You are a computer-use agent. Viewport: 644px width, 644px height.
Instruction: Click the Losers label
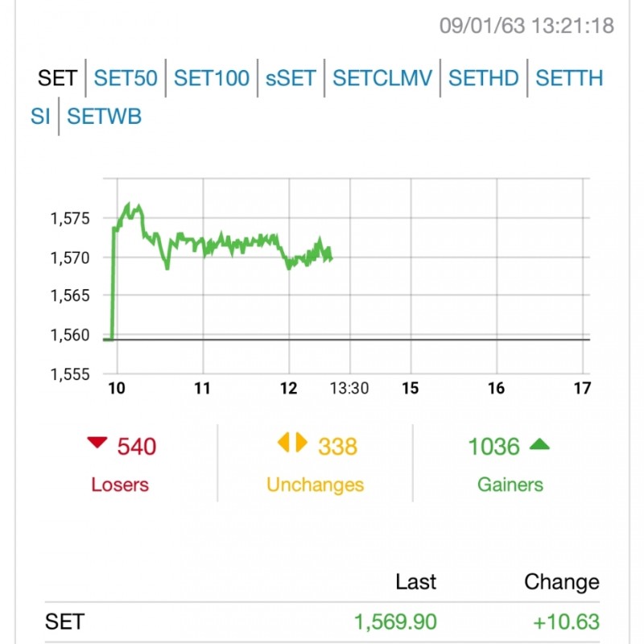click(x=120, y=485)
